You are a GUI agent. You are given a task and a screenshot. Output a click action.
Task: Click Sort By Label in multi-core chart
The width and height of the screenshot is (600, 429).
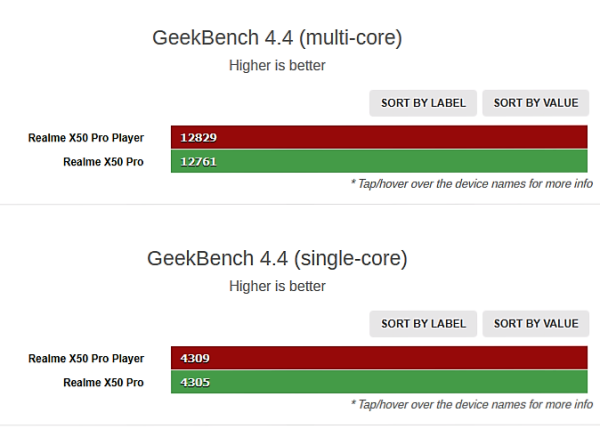coord(423,103)
